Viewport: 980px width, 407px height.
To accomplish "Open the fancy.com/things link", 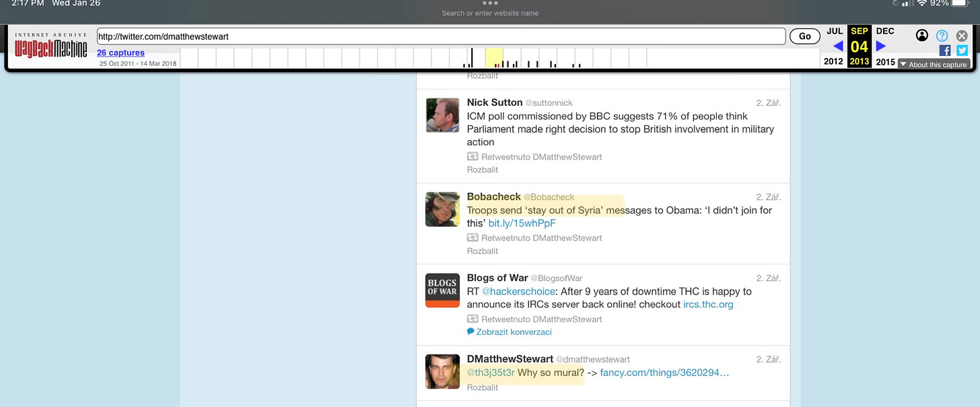I will tap(664, 373).
